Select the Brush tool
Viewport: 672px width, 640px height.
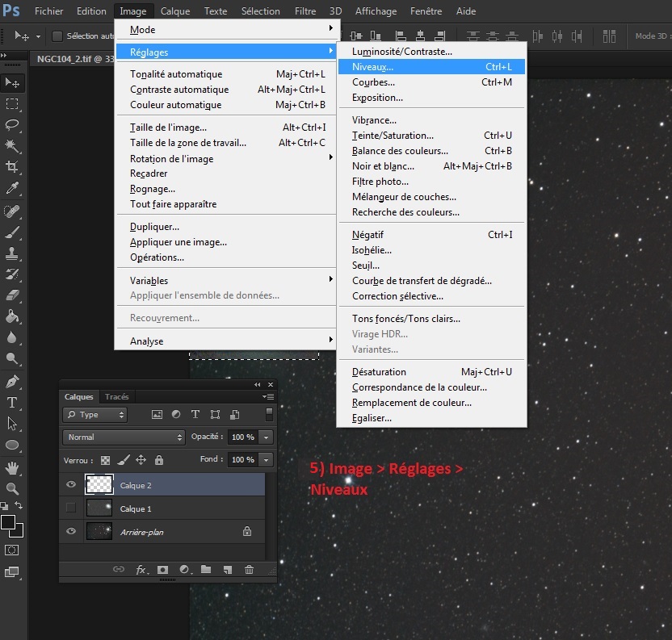coord(12,232)
